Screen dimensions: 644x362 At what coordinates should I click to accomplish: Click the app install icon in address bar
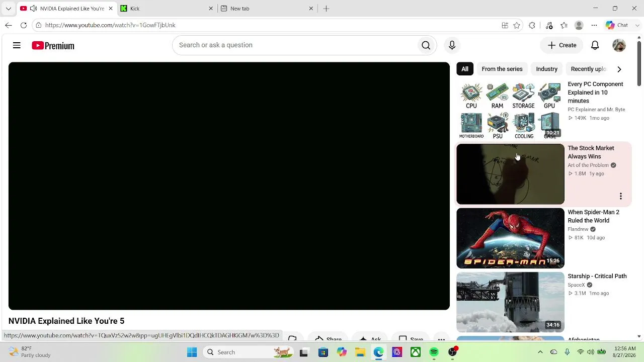505,25
